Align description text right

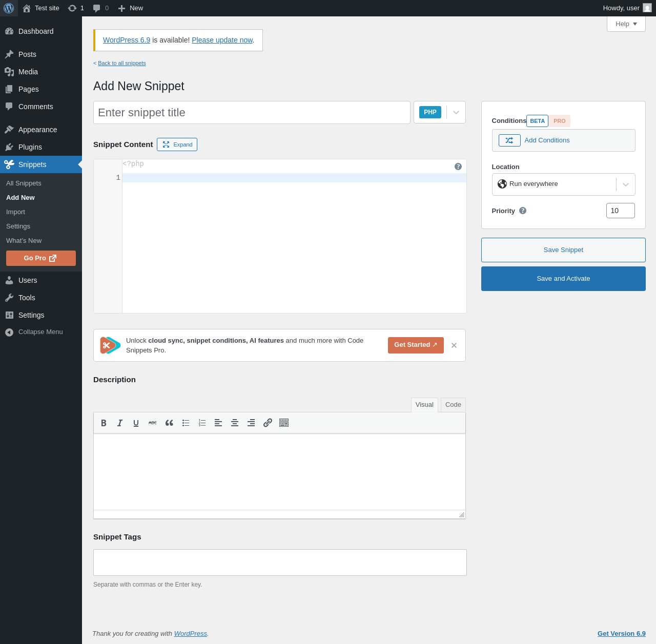click(x=251, y=423)
